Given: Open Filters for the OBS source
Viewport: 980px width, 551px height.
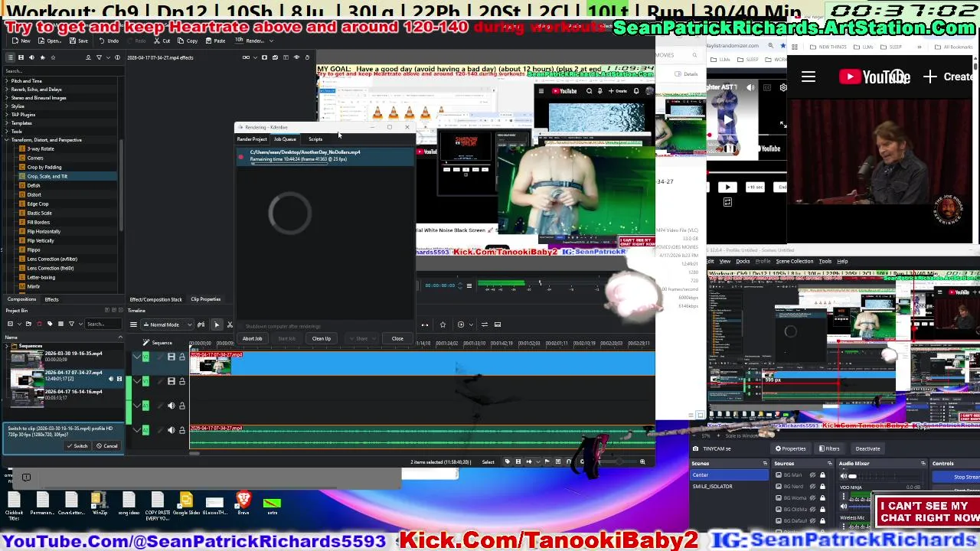Looking at the screenshot, I should pos(829,448).
